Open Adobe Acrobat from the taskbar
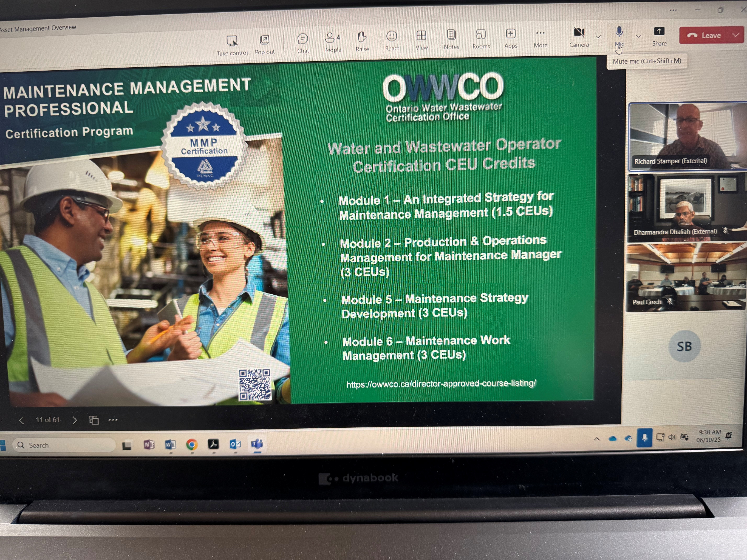The image size is (747, 560). coord(213,444)
